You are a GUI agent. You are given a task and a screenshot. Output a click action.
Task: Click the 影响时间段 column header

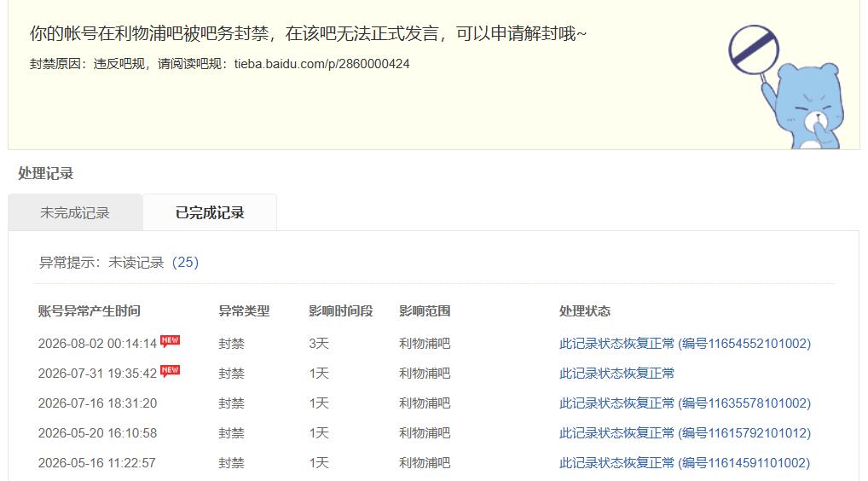[341, 311]
